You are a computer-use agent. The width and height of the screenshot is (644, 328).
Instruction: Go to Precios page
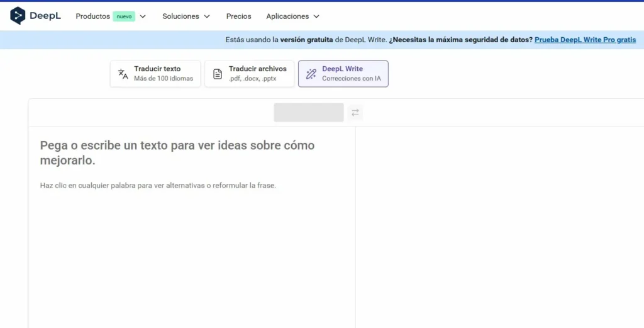tap(238, 16)
